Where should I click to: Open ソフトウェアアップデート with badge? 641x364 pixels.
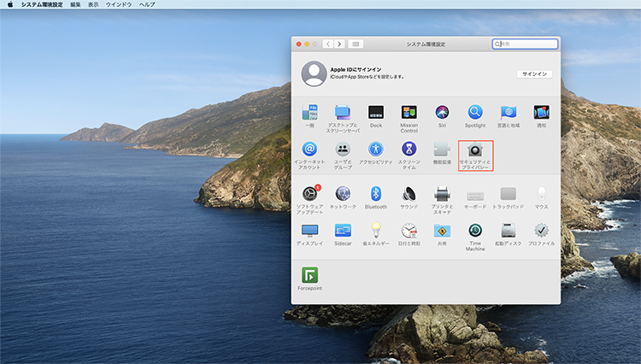coord(309,194)
